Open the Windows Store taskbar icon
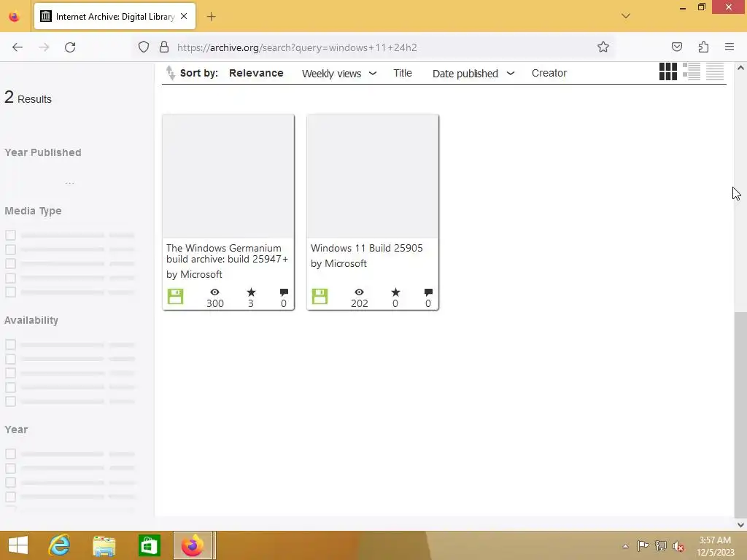747x560 pixels. 149,545
